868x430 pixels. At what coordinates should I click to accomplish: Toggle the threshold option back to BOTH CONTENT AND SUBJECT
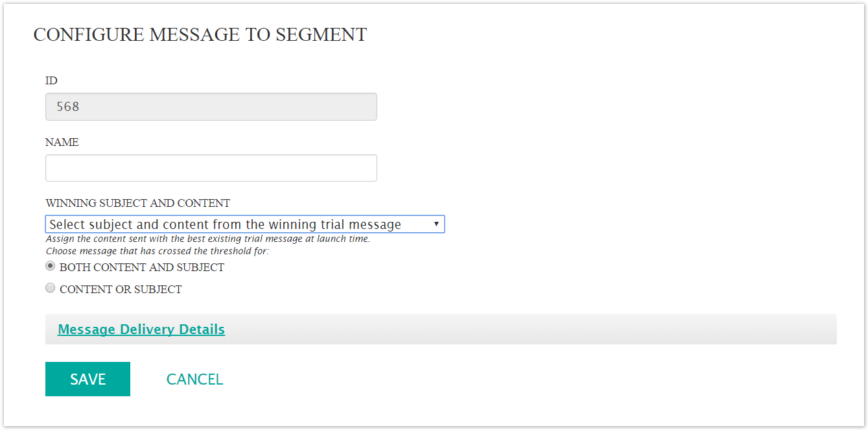pos(50,265)
